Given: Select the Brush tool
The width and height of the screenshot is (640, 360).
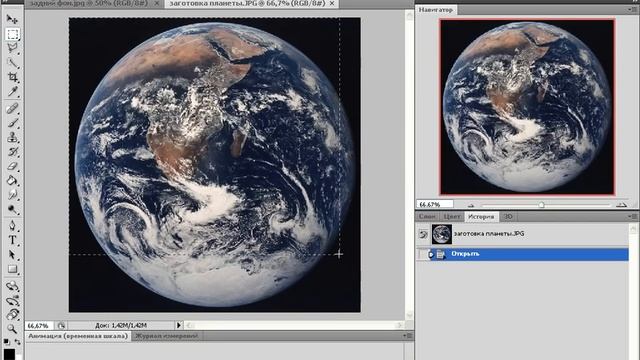Looking at the screenshot, I should (x=12, y=123).
